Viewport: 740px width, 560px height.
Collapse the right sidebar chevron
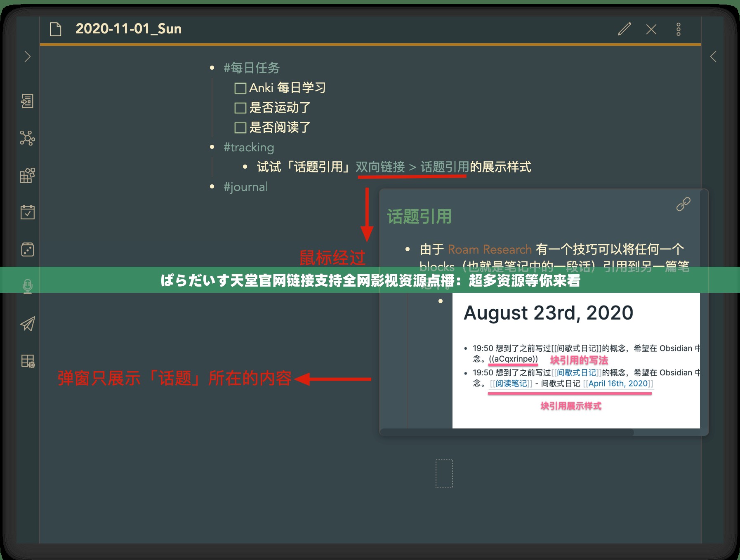click(713, 57)
